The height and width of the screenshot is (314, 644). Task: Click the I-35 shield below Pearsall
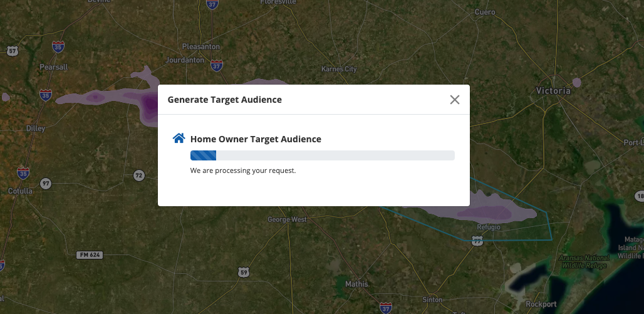click(46, 94)
